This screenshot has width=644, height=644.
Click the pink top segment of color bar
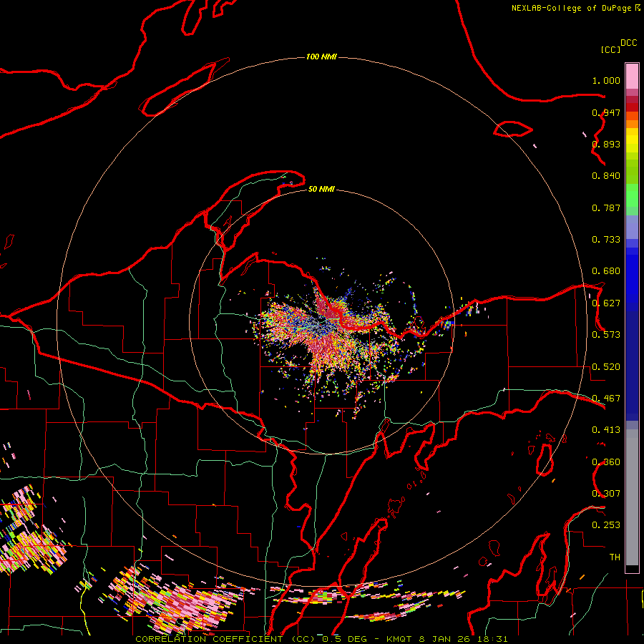coord(632,76)
